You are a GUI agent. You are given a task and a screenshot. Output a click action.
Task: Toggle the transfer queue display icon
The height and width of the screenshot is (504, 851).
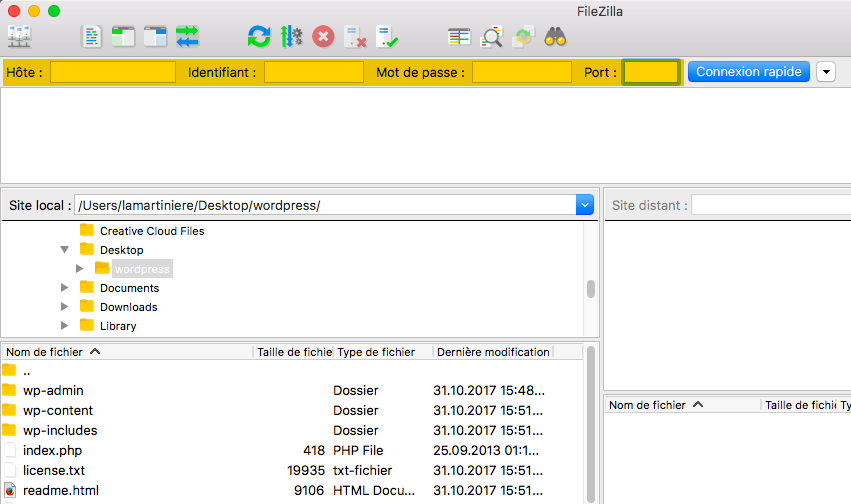(187, 37)
